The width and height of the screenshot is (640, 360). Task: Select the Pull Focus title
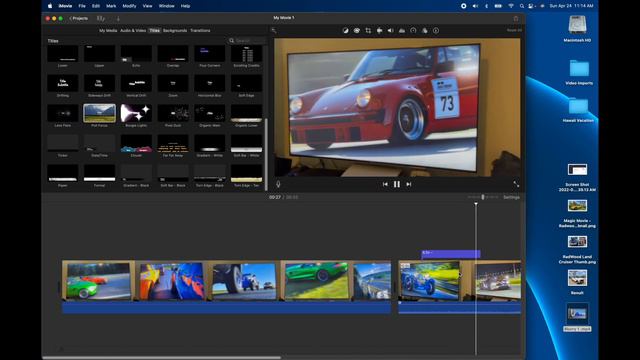99,113
